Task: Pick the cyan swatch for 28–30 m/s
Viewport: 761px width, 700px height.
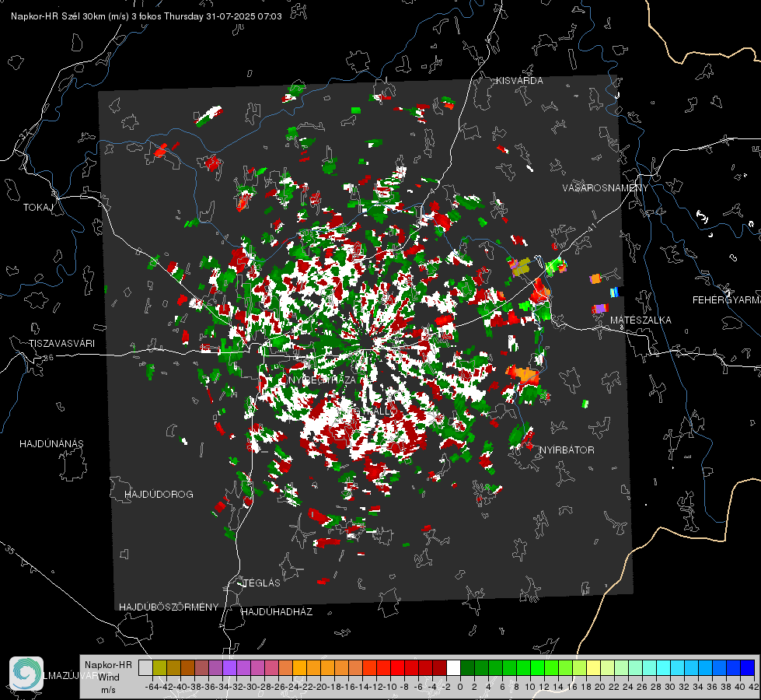Action: click(663, 668)
